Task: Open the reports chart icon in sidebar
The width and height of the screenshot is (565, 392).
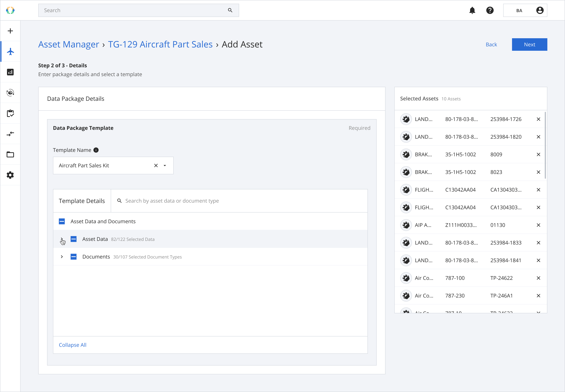Action: tap(10, 72)
